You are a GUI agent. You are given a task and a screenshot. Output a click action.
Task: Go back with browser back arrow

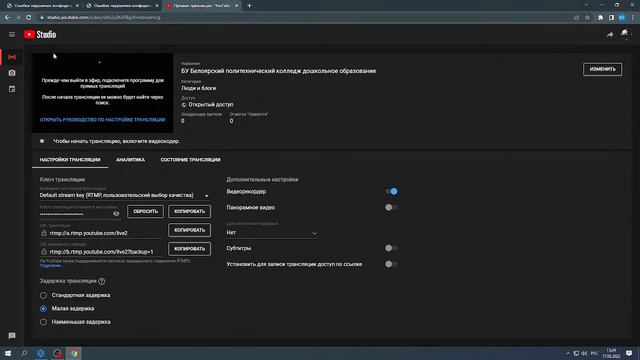(x=7, y=18)
